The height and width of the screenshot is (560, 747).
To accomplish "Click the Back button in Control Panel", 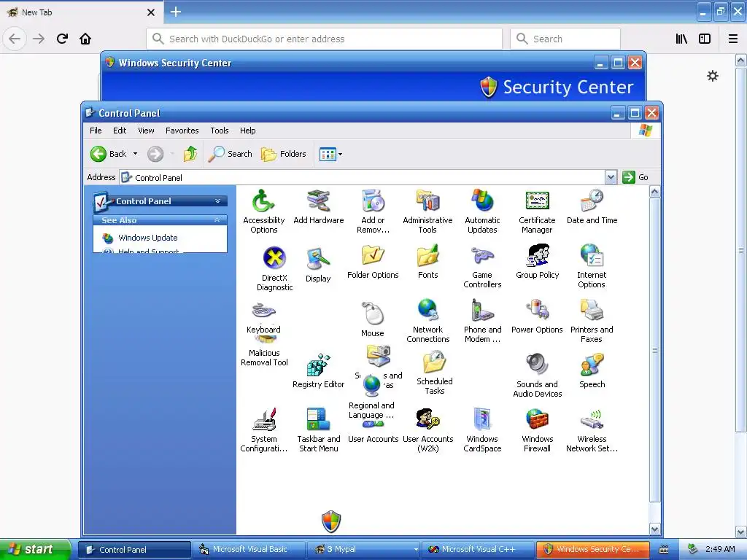I will [x=109, y=154].
